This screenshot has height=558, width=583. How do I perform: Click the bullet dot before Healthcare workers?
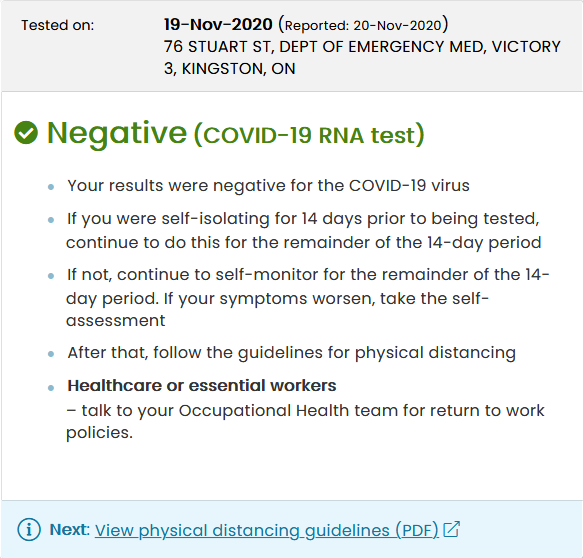51,388
